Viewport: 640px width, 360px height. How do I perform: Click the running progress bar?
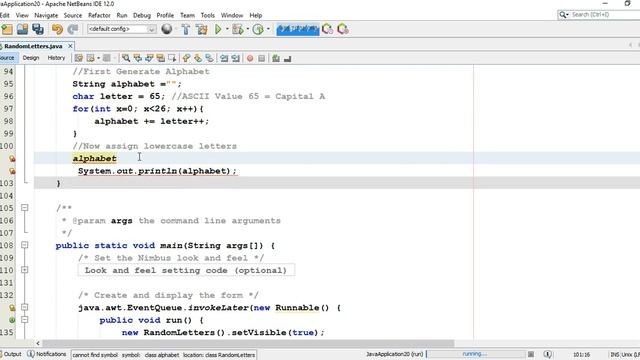click(475, 354)
